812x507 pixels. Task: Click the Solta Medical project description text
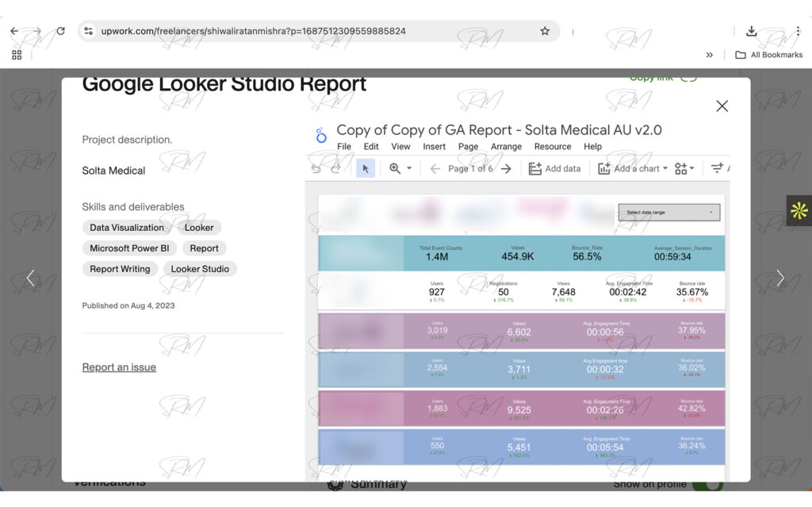tap(113, 171)
